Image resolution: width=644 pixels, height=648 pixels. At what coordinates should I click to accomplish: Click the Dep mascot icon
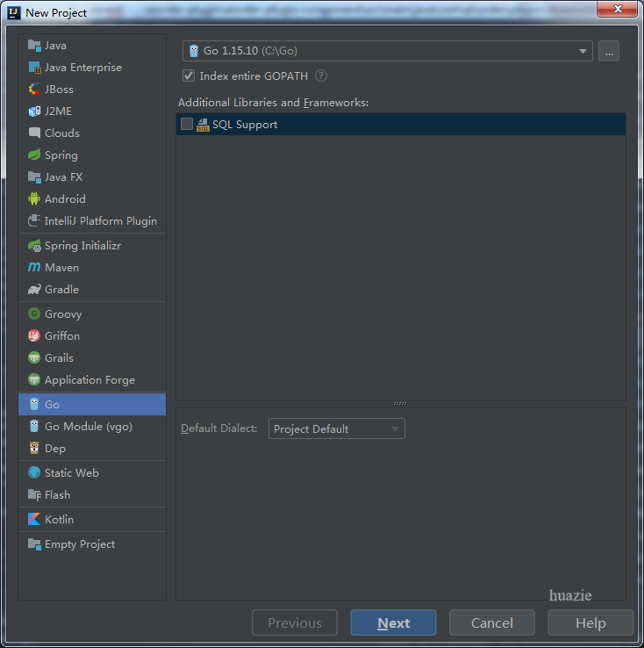click(x=34, y=448)
